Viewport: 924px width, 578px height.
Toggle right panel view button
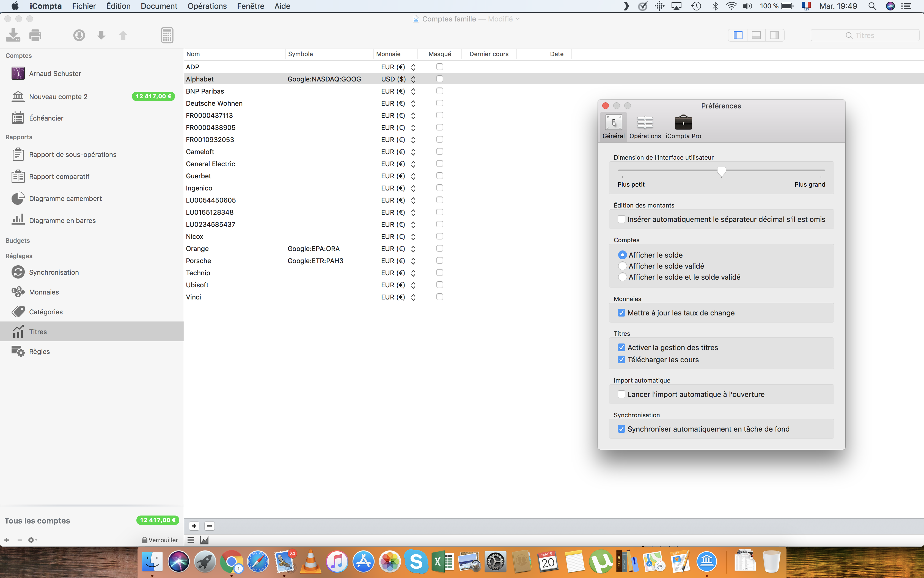pos(774,35)
